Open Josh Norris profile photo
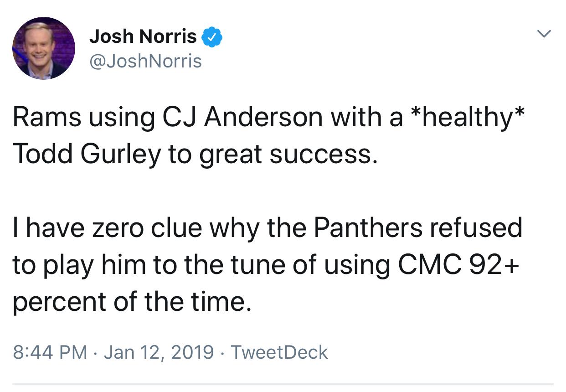 44,48
